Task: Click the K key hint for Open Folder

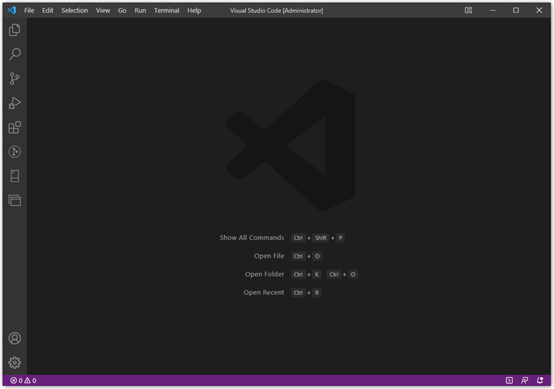Action: point(317,275)
